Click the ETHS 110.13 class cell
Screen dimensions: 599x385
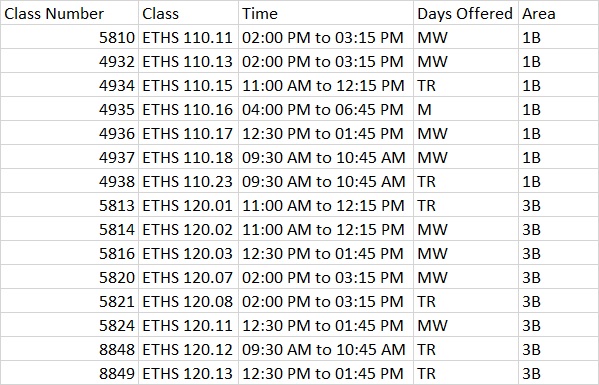coord(188,61)
